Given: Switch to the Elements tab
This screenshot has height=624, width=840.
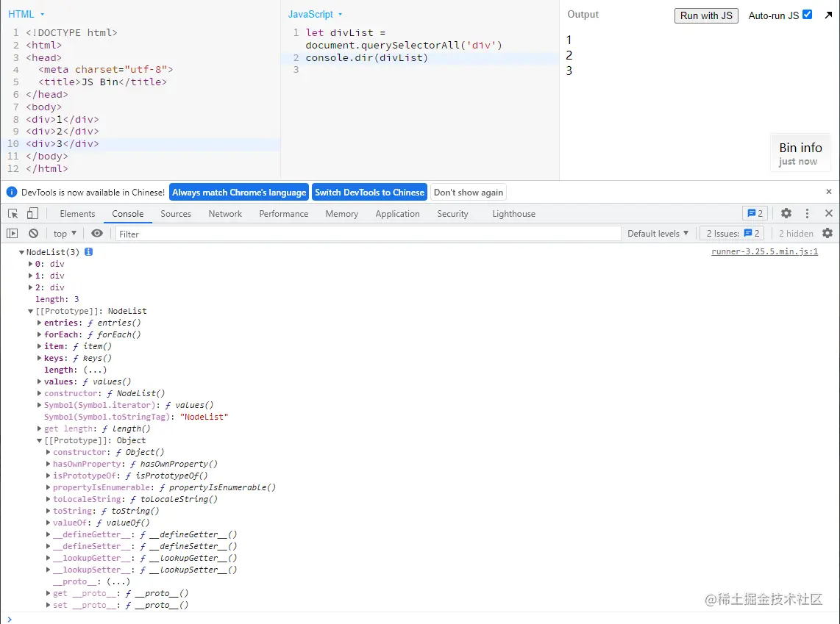Looking at the screenshot, I should pyautogui.click(x=77, y=214).
